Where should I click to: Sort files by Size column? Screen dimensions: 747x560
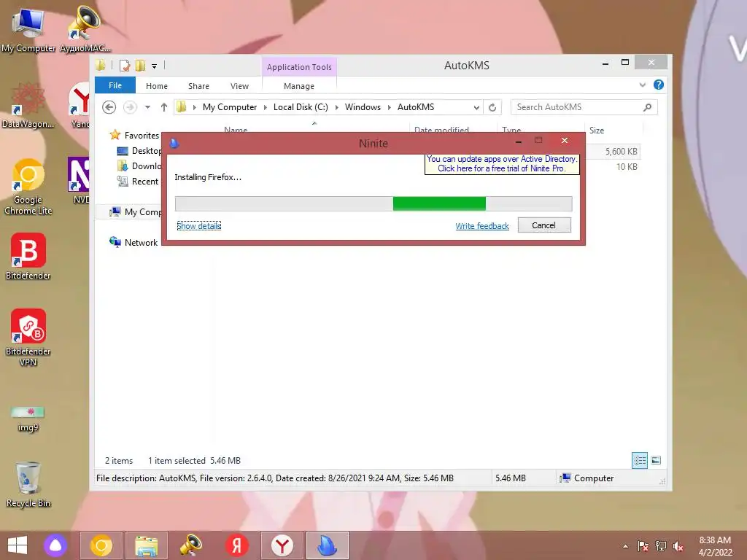[597, 131]
